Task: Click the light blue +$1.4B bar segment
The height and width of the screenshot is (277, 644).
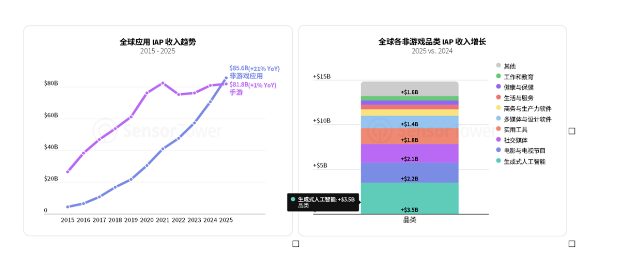Action: [x=409, y=122]
